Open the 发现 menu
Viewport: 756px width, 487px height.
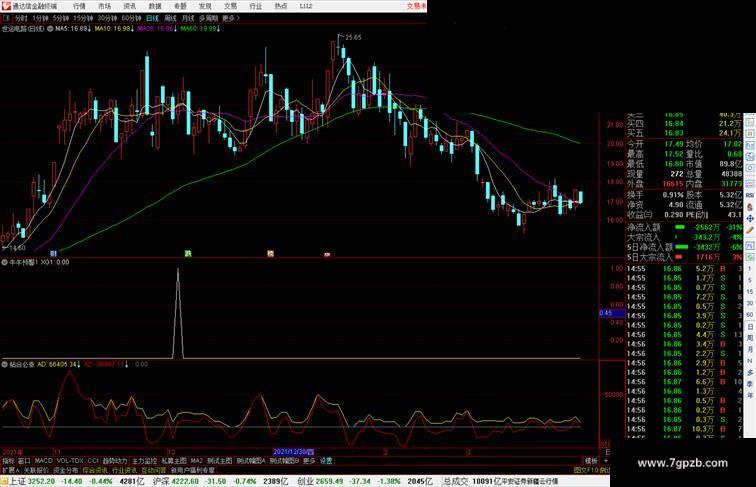pyautogui.click(x=205, y=6)
